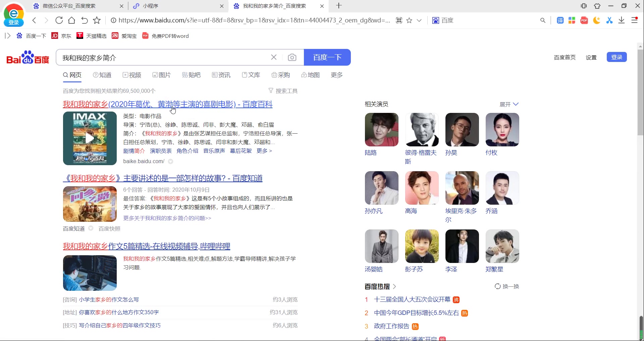This screenshot has width=644, height=341.
Task: Expand the bookmarks bar toggle arrow
Action: 8,36
